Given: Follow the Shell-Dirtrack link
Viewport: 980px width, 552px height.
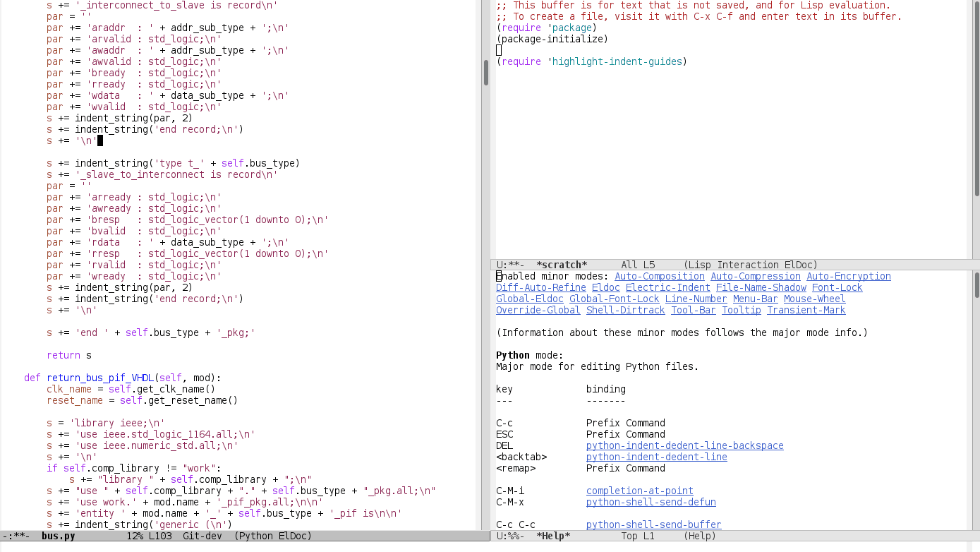Looking at the screenshot, I should click(x=626, y=310).
